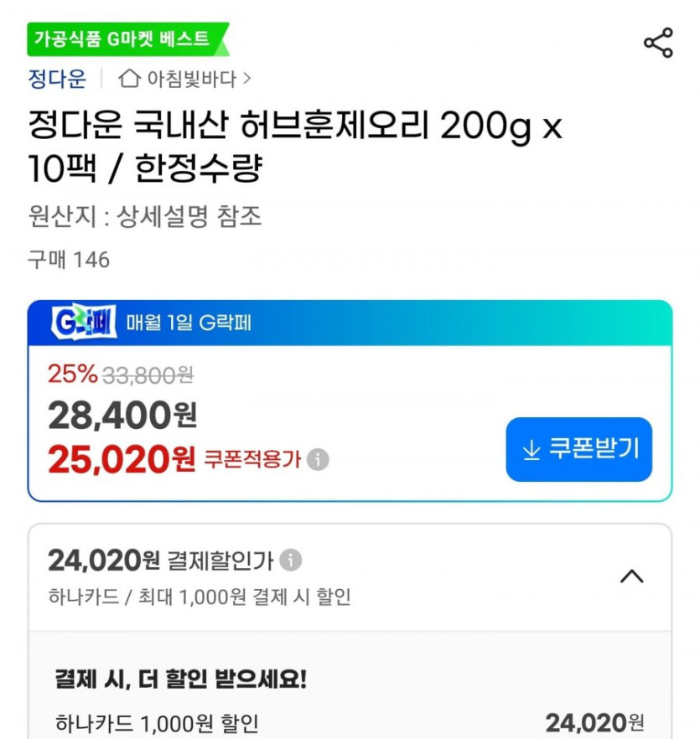Tap the download arrow on coupon button
This screenshot has width=700, height=739.
(531, 450)
